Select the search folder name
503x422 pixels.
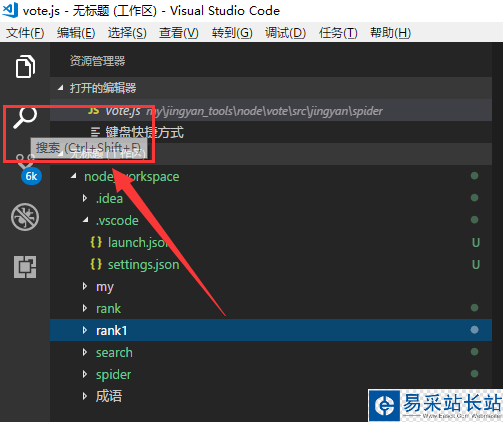[114, 352]
